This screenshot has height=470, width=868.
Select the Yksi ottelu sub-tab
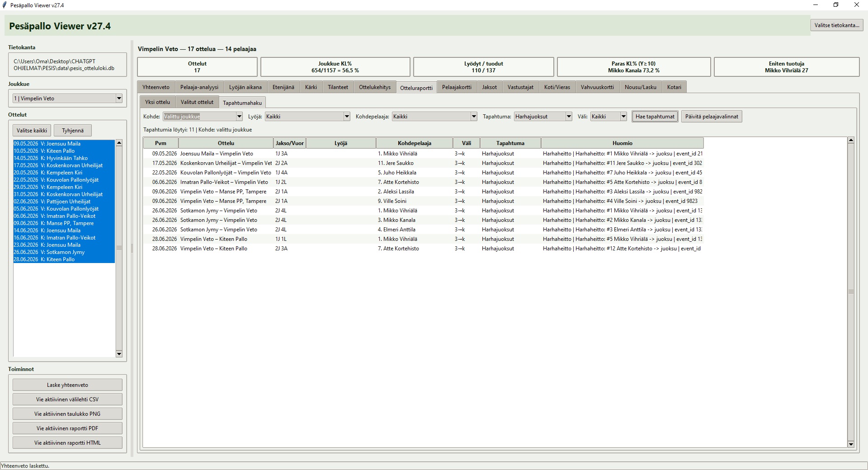click(x=158, y=102)
